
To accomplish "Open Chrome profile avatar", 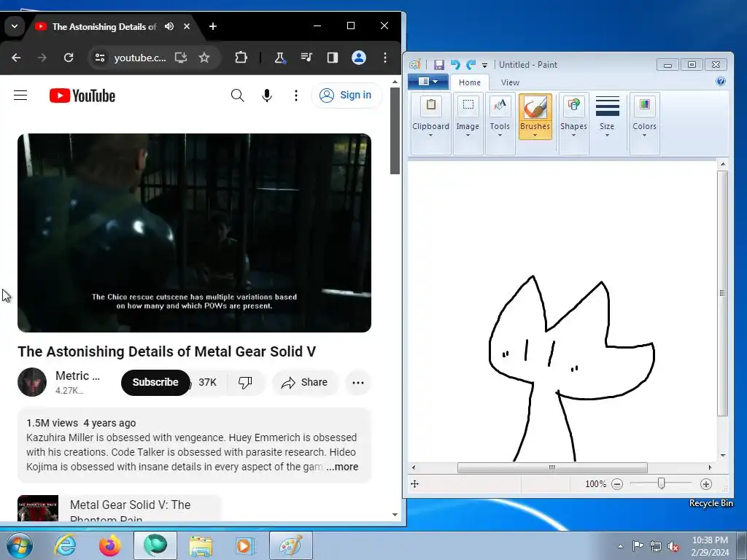I will (x=359, y=58).
